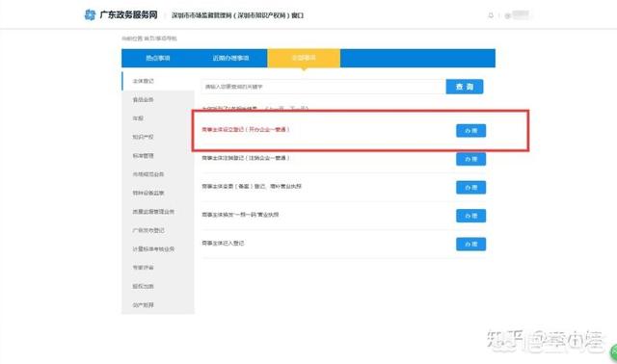This screenshot has height=364, width=617.
Task: Select 主体登记 in the left sidebar
Action: click(x=144, y=81)
